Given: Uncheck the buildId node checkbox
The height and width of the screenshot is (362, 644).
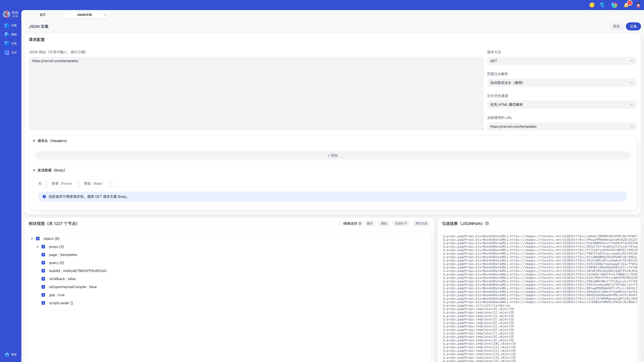Looking at the screenshot, I should pos(43,271).
